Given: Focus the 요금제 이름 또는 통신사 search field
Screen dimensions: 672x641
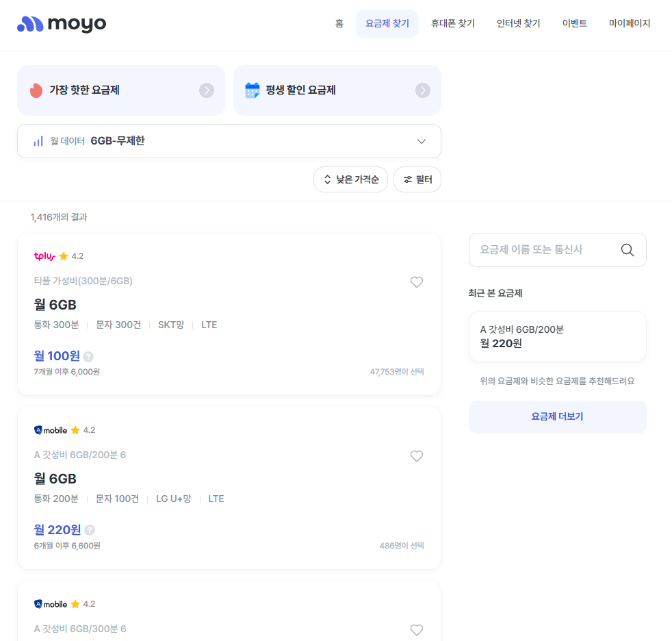Looking at the screenshot, I should point(558,250).
